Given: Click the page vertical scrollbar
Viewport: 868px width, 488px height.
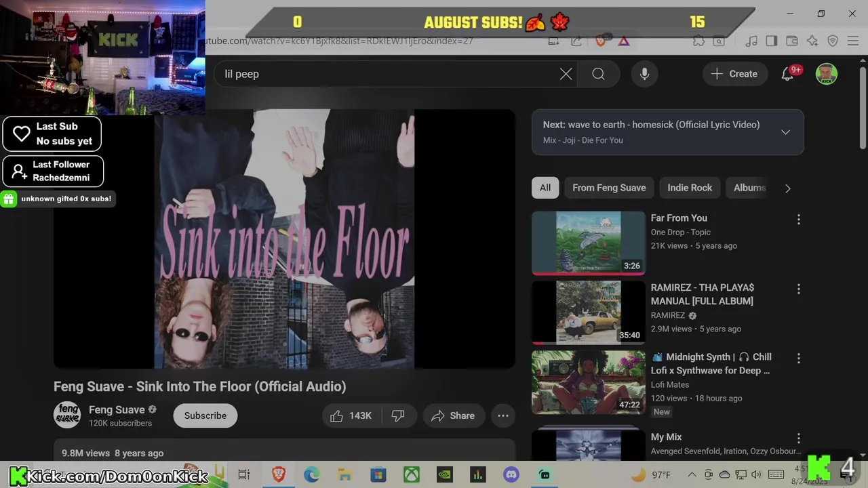Looking at the screenshot, I should (863, 108).
